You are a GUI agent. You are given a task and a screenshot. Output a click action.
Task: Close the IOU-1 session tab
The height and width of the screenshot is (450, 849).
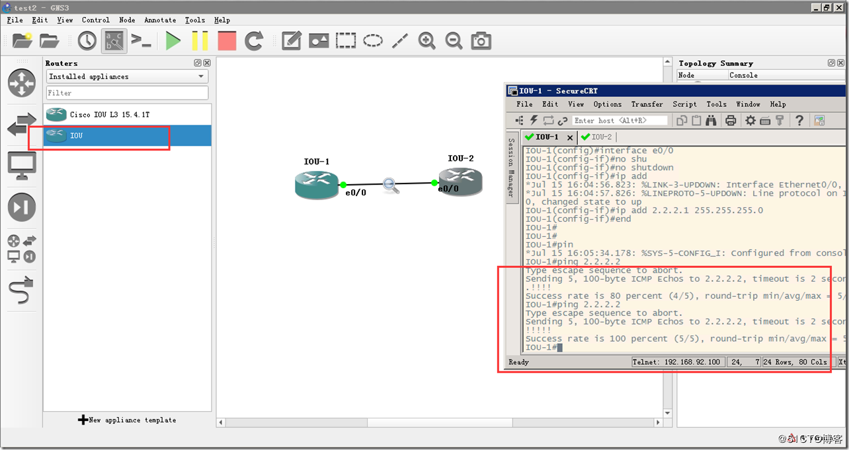(x=569, y=138)
